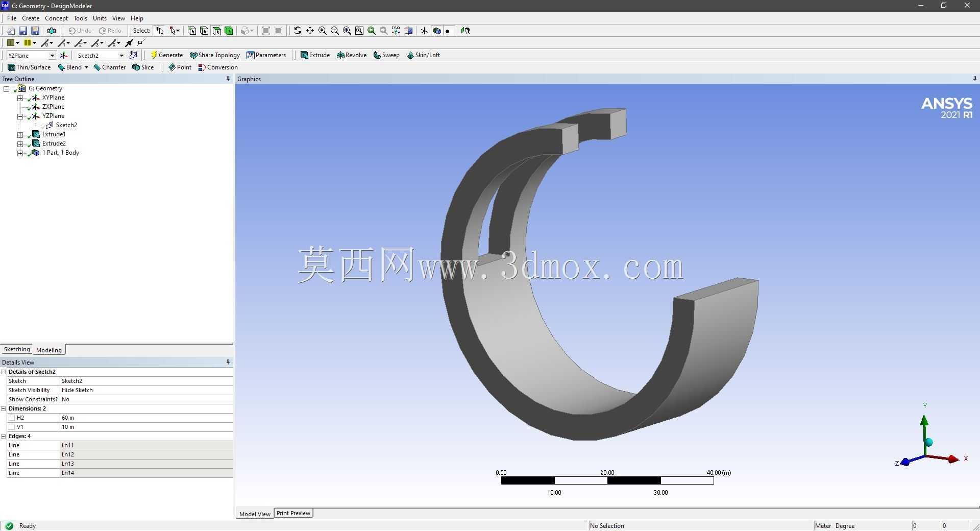This screenshot has width=980, height=531.
Task: Set the isometric ISO view
Action: [x=396, y=31]
